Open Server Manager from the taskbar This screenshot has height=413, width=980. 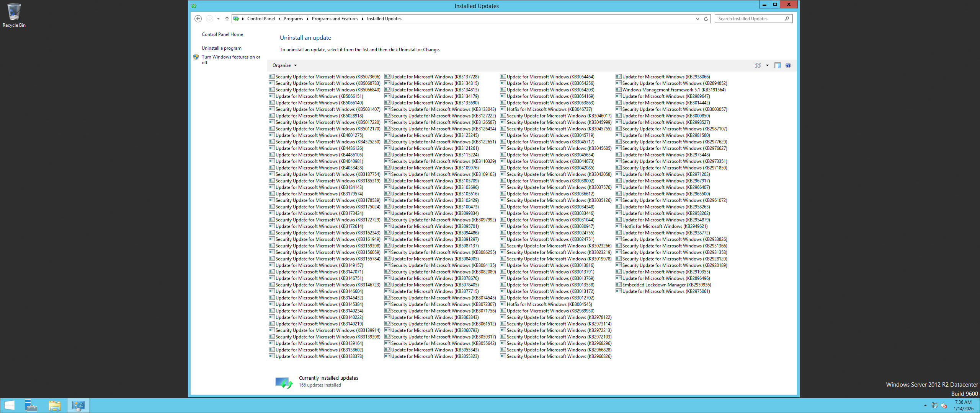click(x=31, y=405)
